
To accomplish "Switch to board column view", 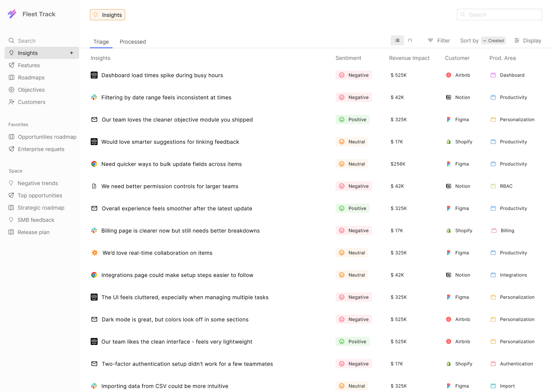I will coord(410,41).
